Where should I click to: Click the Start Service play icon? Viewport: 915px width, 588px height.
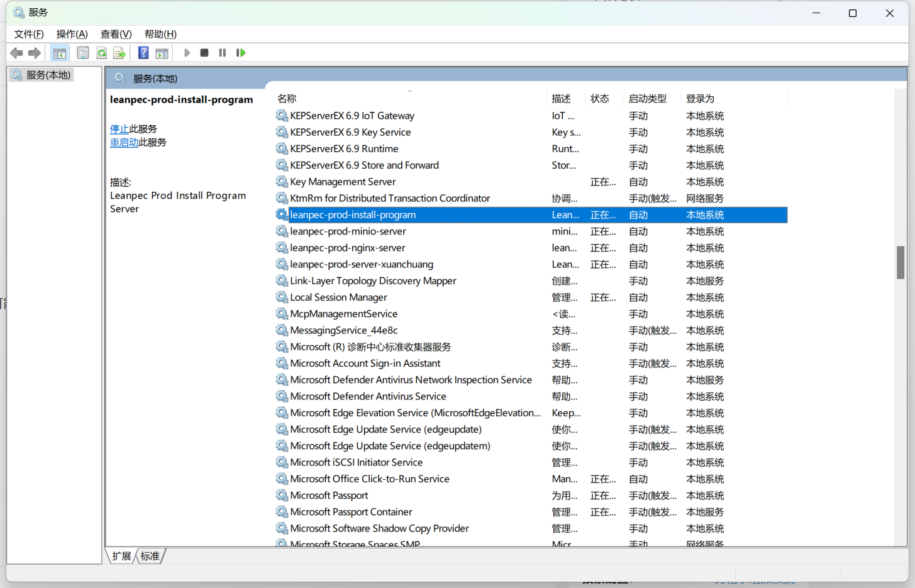[187, 53]
